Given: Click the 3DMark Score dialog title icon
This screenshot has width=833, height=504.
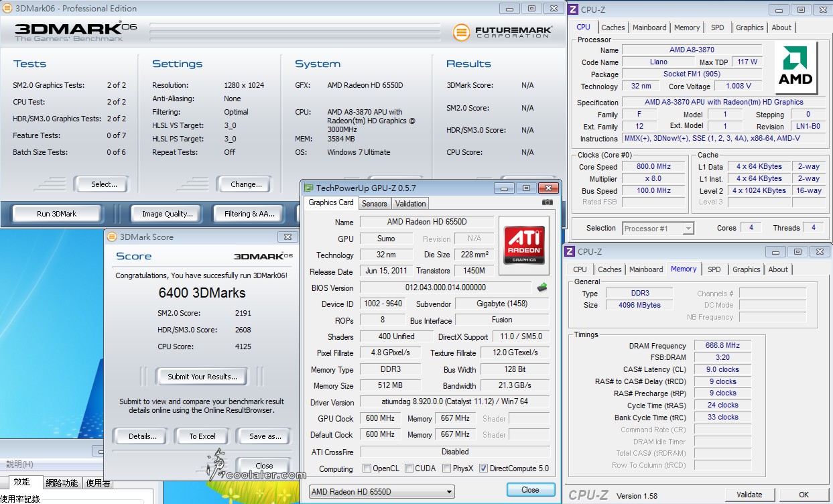Looking at the screenshot, I should click(111, 237).
